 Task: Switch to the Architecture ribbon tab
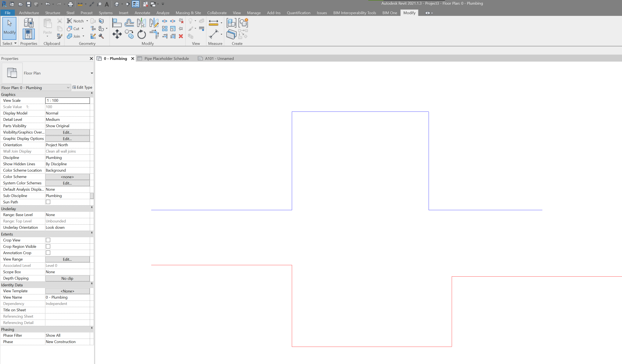(29, 12)
